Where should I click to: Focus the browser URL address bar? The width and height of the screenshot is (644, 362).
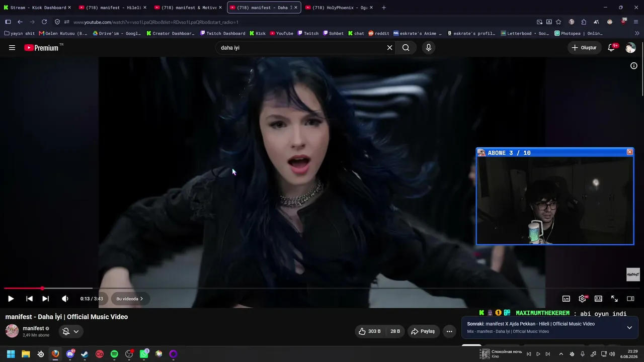pyautogui.click(x=302, y=22)
